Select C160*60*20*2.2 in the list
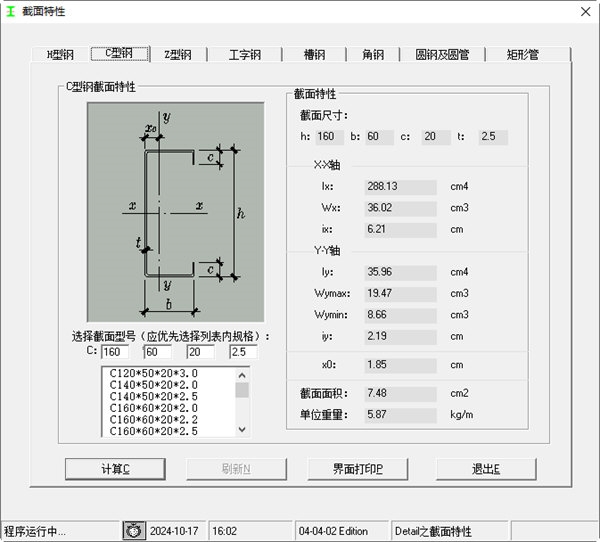The width and height of the screenshot is (600, 542). (x=153, y=420)
